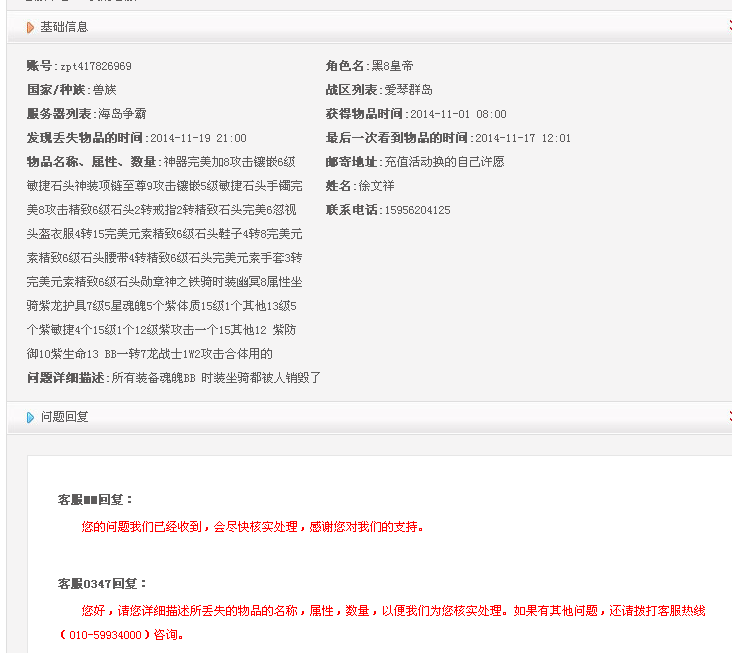Click the 战区列表 value 爱琴群岛

point(408,90)
